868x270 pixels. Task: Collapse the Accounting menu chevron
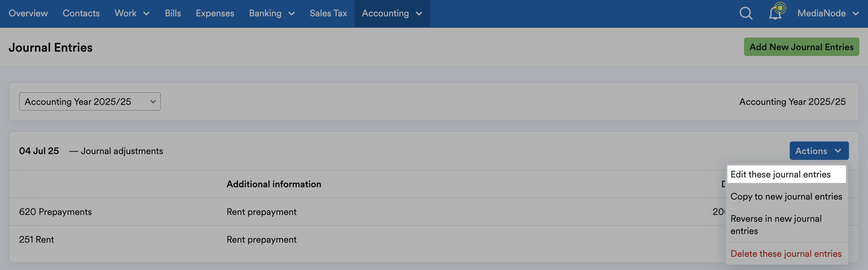pyautogui.click(x=419, y=14)
